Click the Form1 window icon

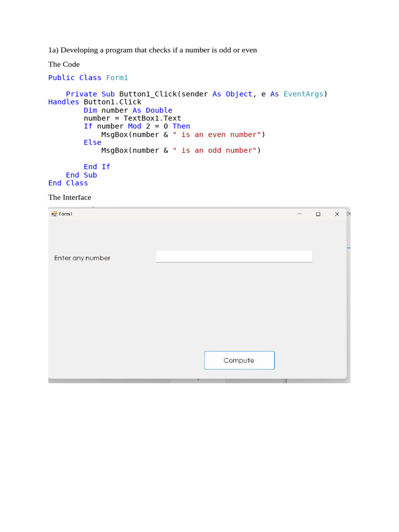[x=54, y=214]
